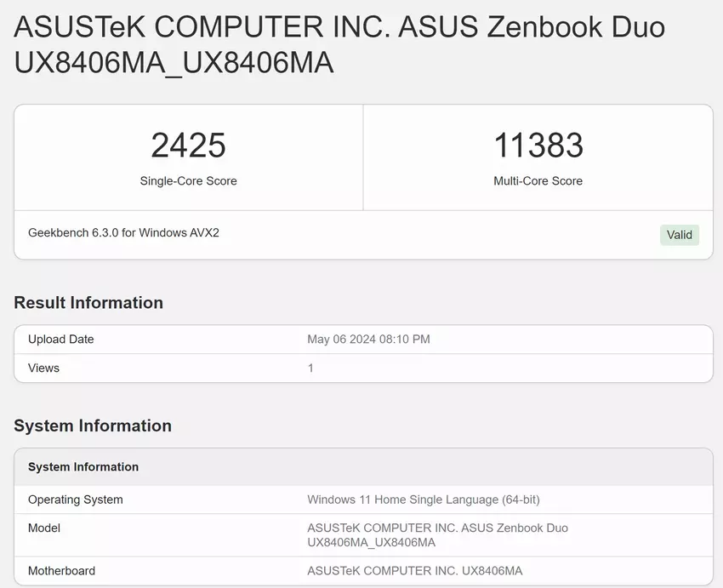Select the Single-Core Score label

pos(188,181)
